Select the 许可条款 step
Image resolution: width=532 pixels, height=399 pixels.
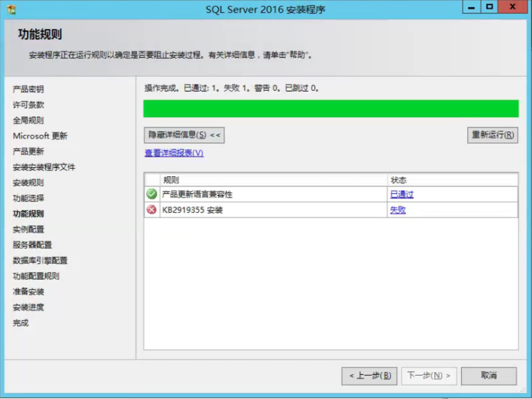28,105
